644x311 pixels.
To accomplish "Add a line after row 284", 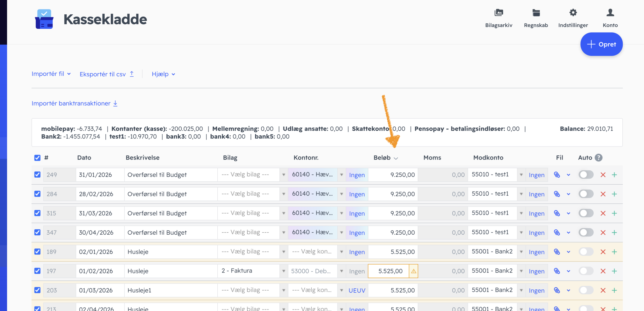I will [614, 194].
